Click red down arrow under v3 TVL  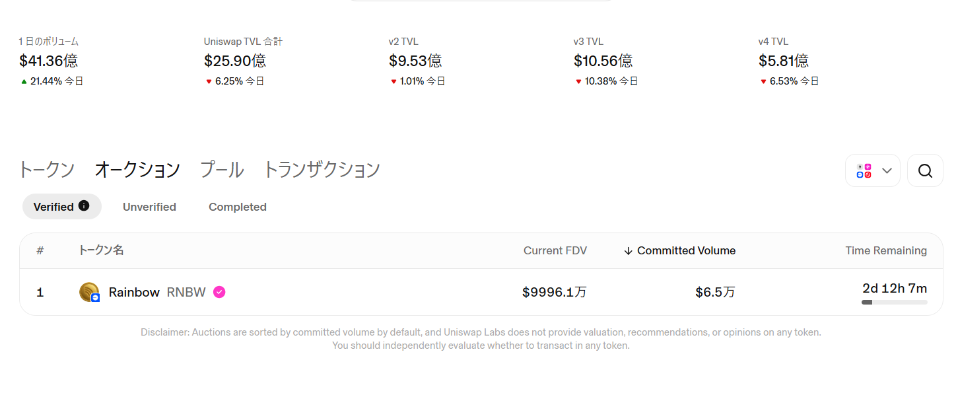coord(578,81)
